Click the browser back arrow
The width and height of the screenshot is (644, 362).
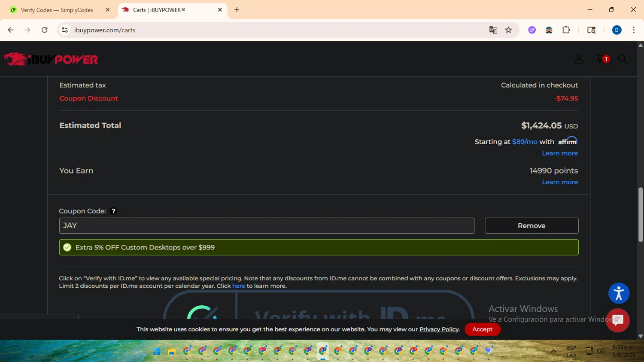click(x=11, y=30)
